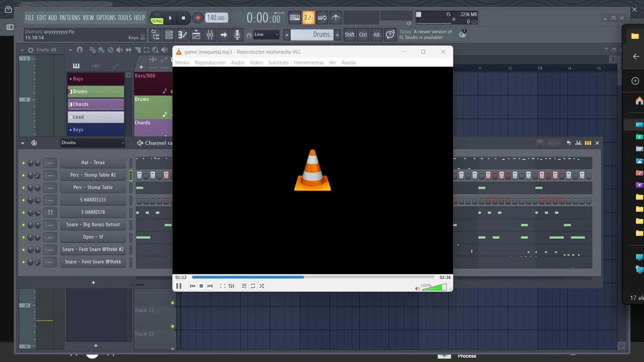Select the Keys pattern in the picker

point(96,130)
